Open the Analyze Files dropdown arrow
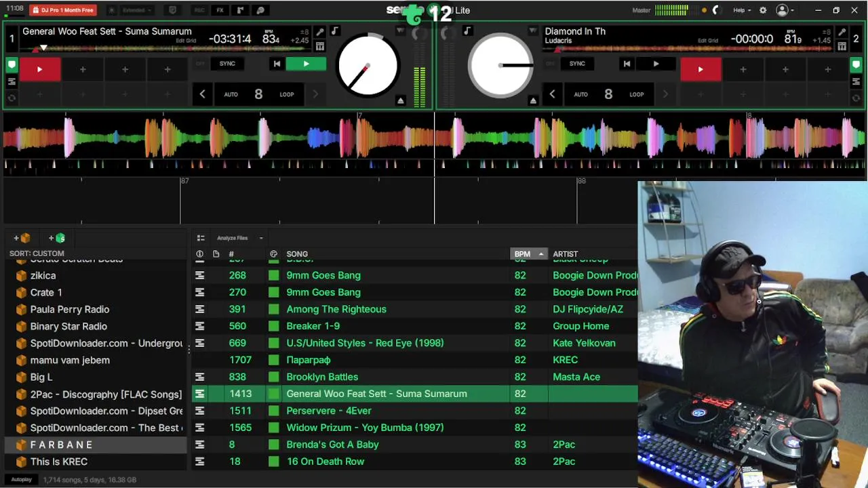Viewport: 868px width, 488px height. [x=261, y=238]
